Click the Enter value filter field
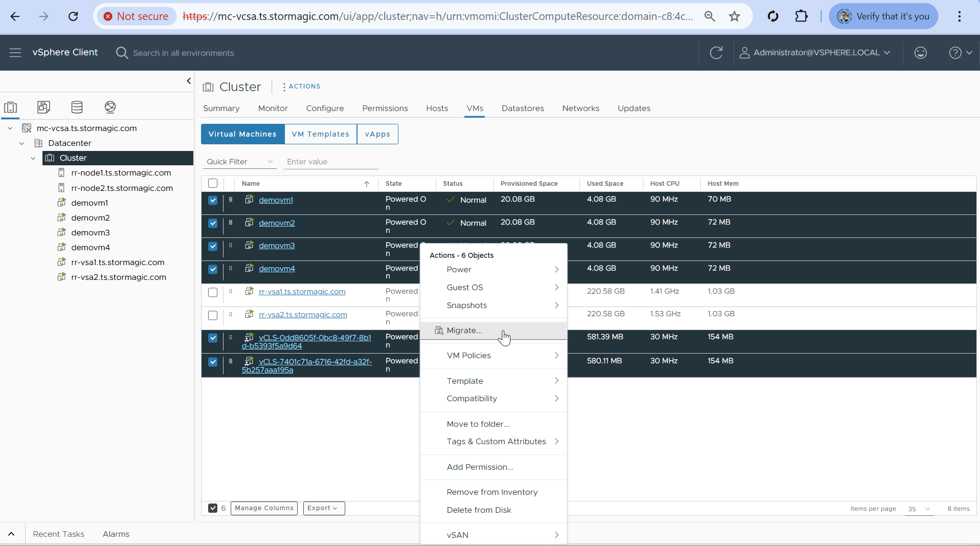 pyautogui.click(x=331, y=162)
